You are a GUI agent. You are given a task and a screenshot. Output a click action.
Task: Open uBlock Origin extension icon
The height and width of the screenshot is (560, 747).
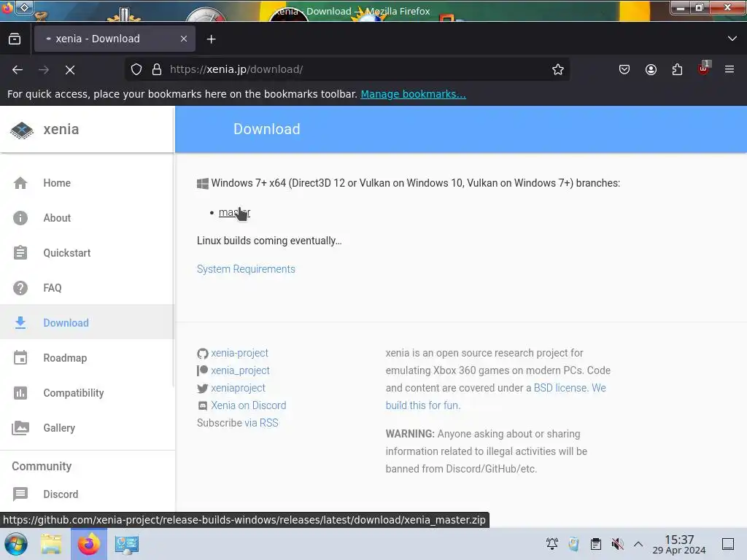[x=704, y=69]
